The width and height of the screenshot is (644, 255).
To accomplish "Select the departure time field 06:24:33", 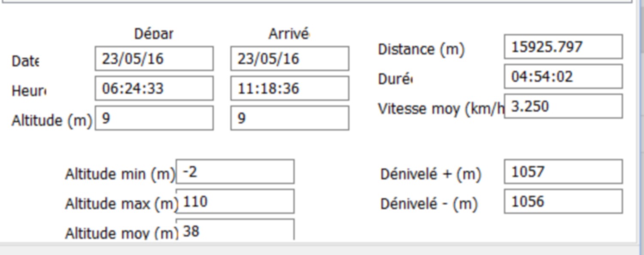I will (x=154, y=88).
